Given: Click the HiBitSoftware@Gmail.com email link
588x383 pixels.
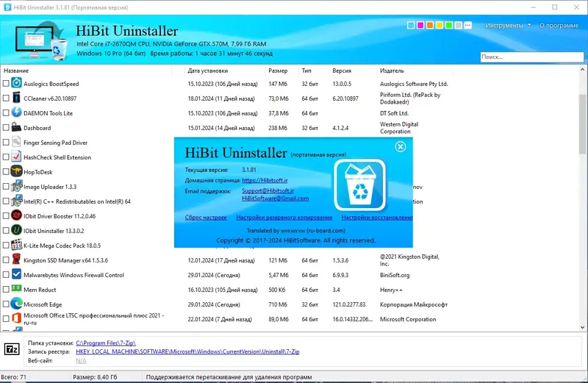Looking at the screenshot, I should pyautogui.click(x=275, y=198).
